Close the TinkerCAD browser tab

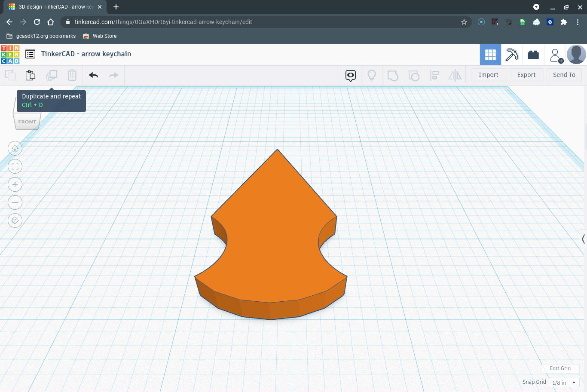(100, 7)
